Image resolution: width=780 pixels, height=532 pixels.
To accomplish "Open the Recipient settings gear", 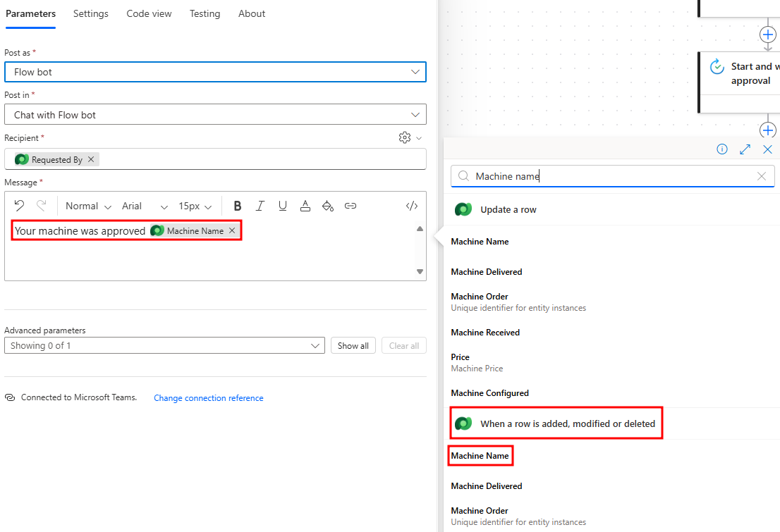I will click(405, 137).
